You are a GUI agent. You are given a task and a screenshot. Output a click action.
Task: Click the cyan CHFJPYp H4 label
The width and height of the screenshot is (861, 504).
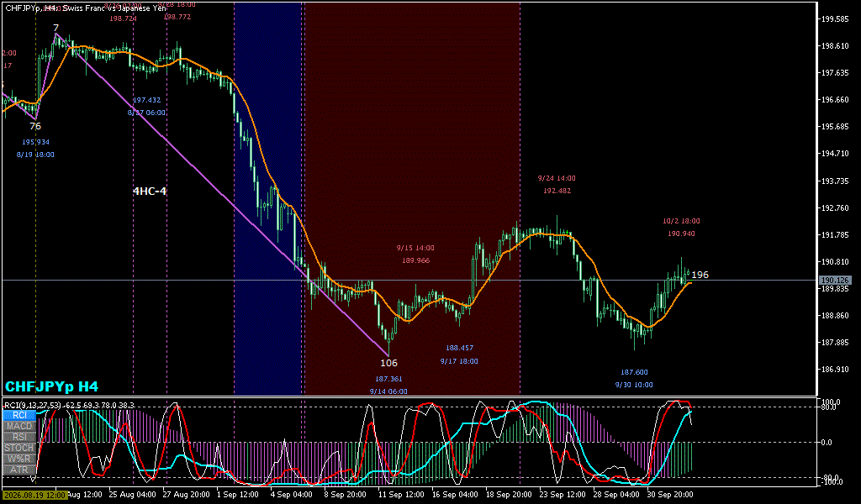point(51,386)
